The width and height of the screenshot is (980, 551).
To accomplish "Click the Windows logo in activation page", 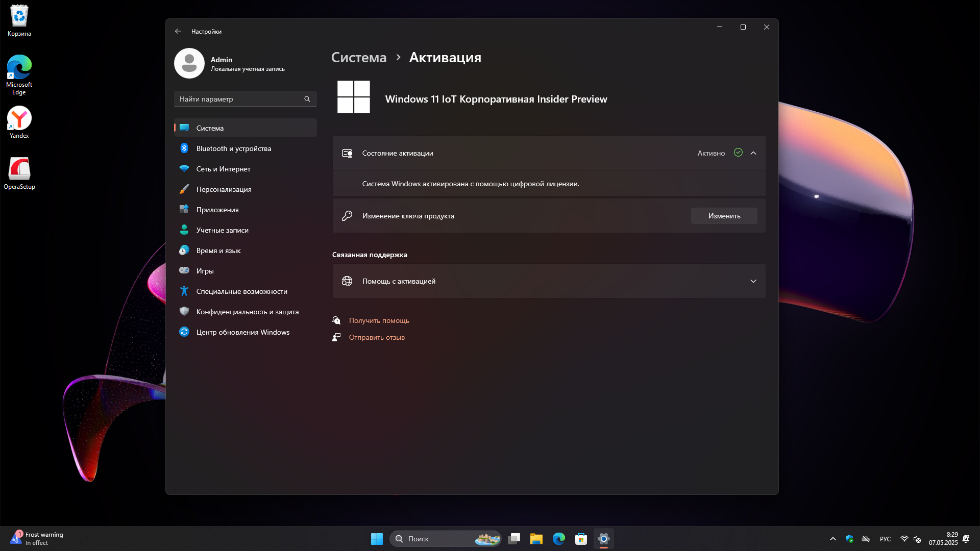I will [354, 97].
